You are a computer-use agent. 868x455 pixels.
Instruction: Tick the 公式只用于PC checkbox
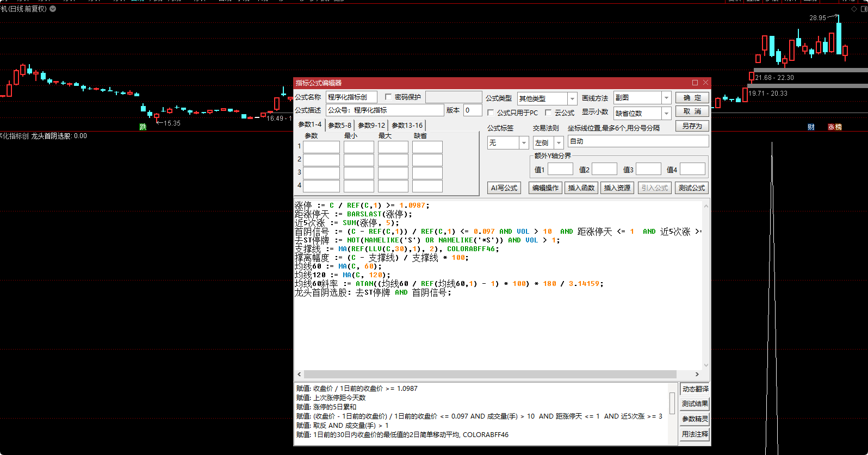pos(491,113)
